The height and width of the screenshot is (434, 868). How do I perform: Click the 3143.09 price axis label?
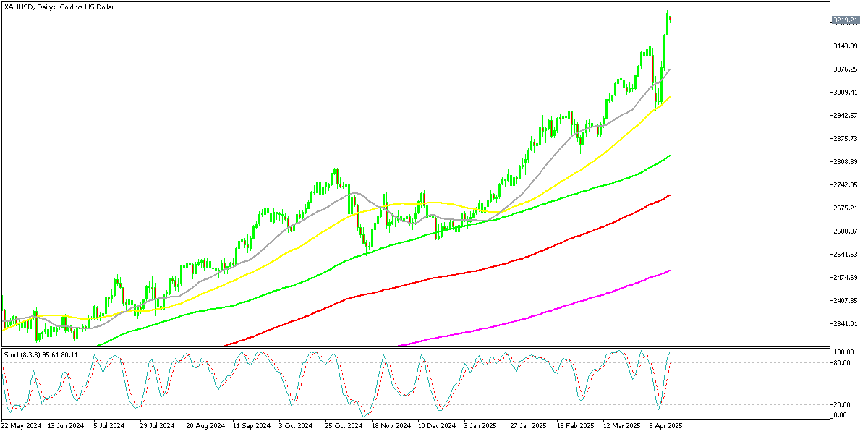point(844,46)
